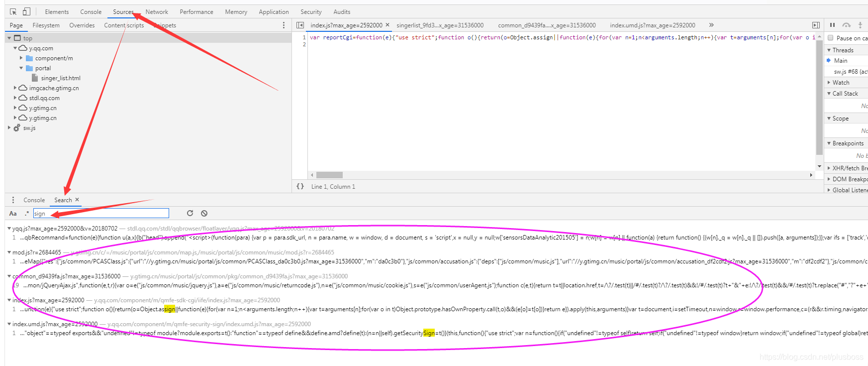
Task: Collapse the y.qq.com domain node
Action: 15,48
